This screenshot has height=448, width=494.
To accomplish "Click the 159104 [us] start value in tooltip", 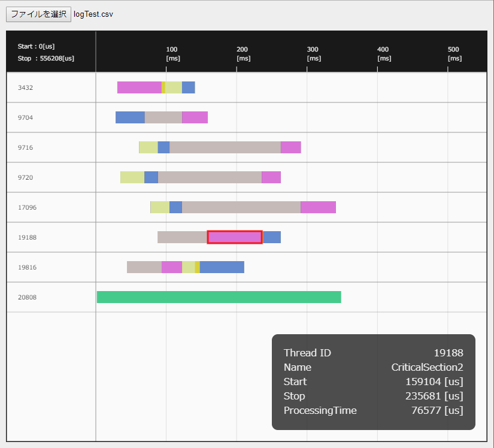I will [435, 382].
